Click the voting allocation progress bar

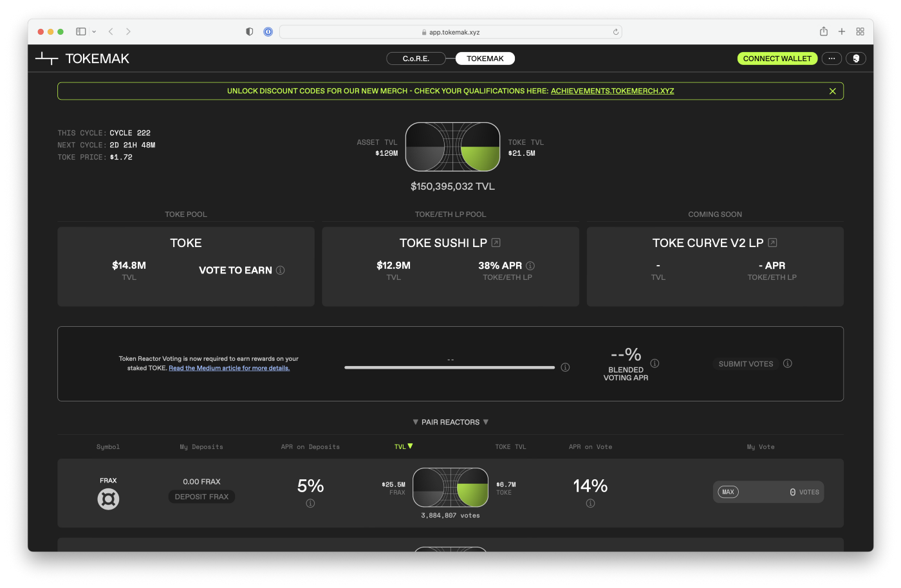pos(449,367)
